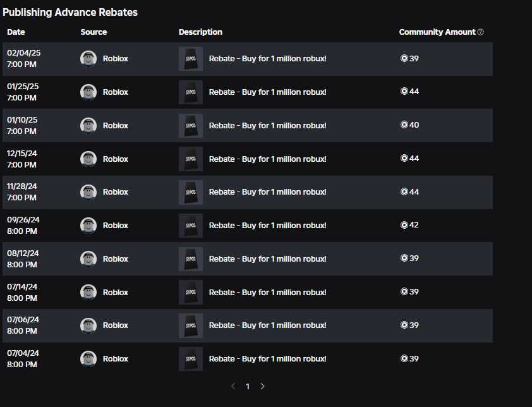The height and width of the screenshot is (407, 532).
Task: Click rebate description in the 01/10/25 row
Action: click(x=268, y=126)
